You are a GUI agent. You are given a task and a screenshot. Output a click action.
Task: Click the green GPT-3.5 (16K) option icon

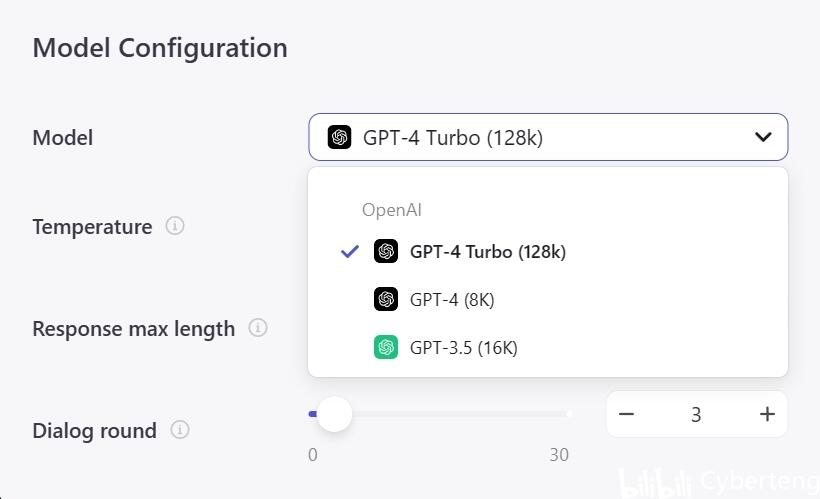386,347
